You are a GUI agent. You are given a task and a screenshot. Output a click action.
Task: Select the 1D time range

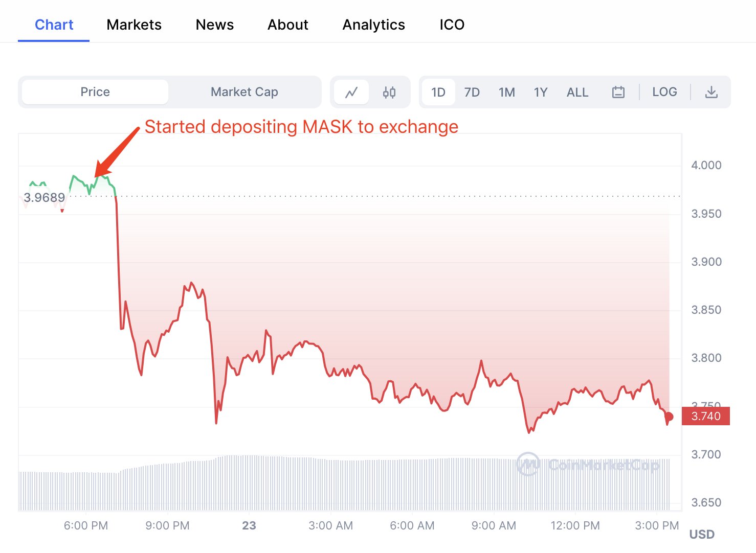(x=438, y=93)
